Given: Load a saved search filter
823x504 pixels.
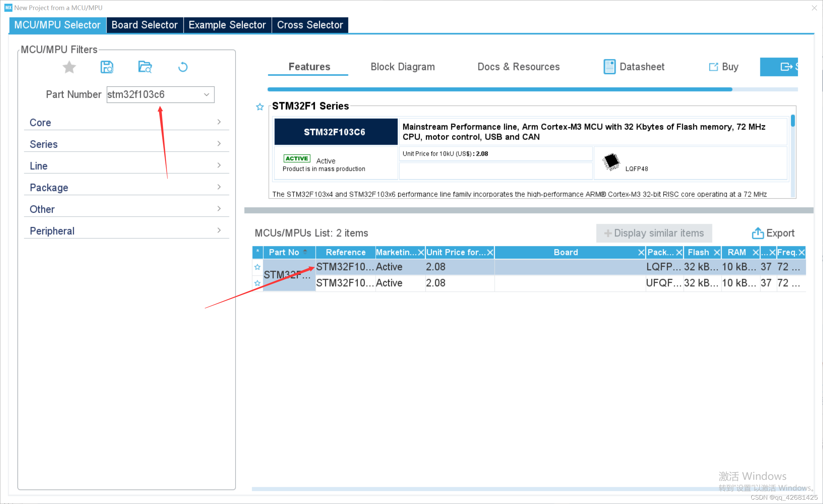Looking at the screenshot, I should pyautogui.click(x=145, y=67).
